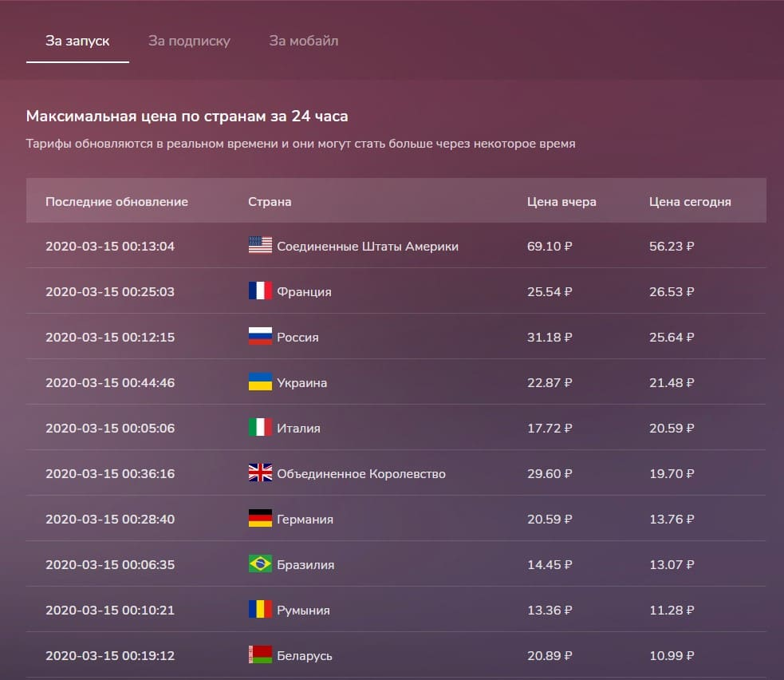This screenshot has width=784, height=680.
Task: Click yesterday's Brazil price 14.45 ₽
Action: (550, 565)
